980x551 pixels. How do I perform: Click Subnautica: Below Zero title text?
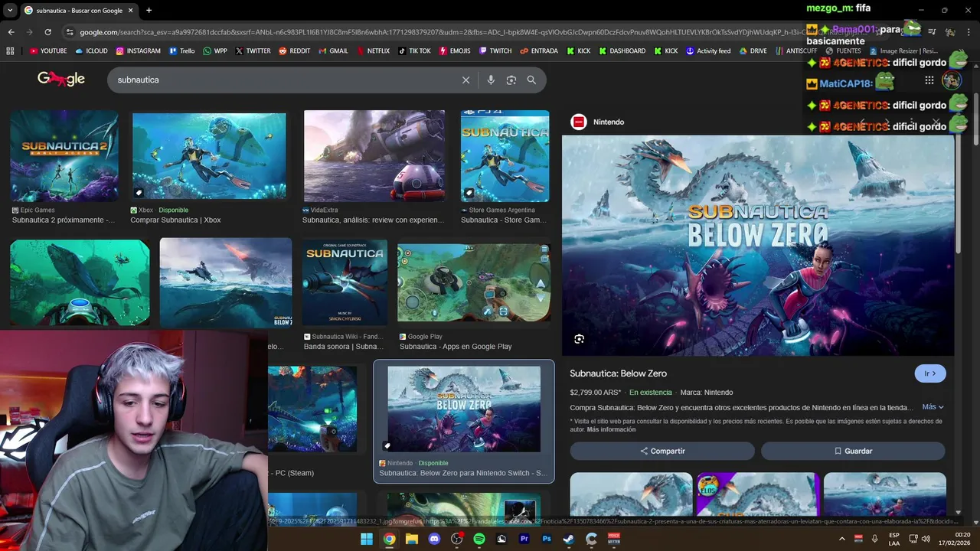tap(618, 373)
